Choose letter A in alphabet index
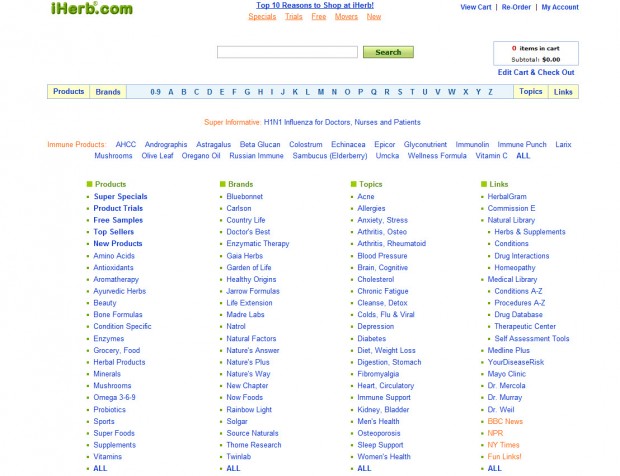620x476 pixels. [x=171, y=92]
